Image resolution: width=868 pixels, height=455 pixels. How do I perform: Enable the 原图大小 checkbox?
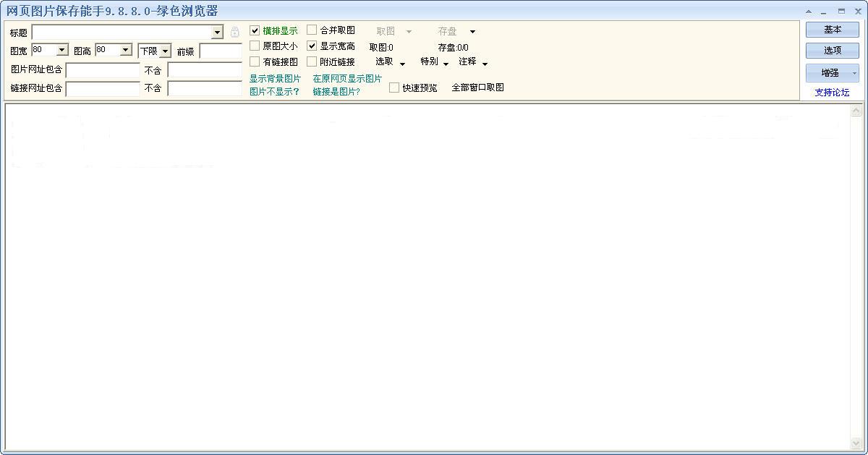tap(255, 46)
